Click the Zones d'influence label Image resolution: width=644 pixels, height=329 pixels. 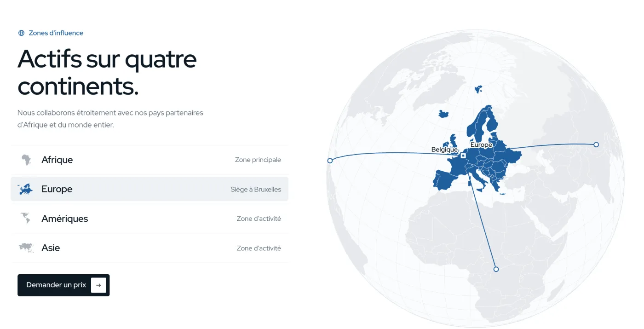(x=56, y=33)
